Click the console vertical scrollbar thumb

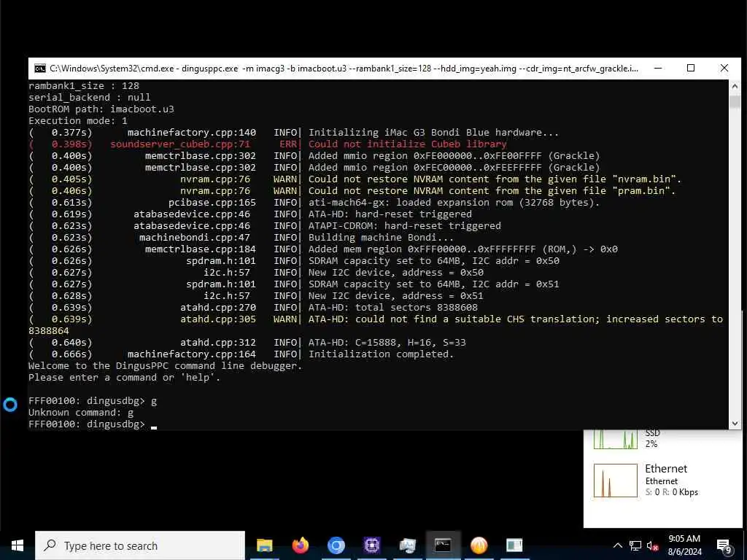[735, 102]
